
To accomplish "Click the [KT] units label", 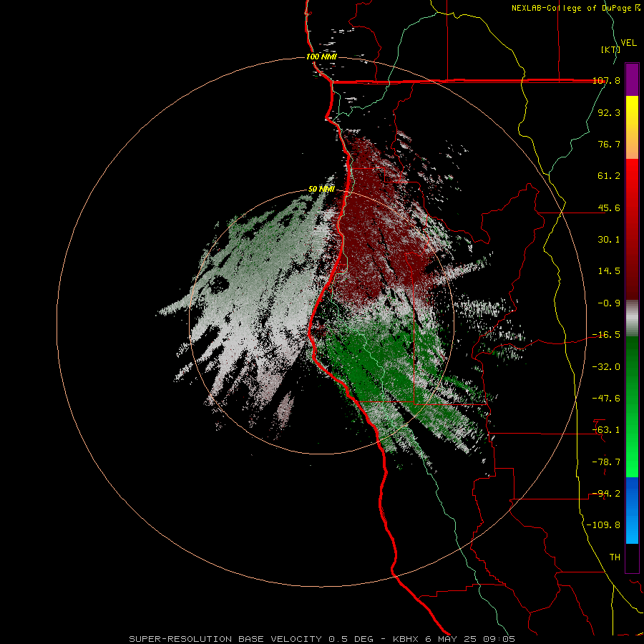I will pyautogui.click(x=610, y=49).
